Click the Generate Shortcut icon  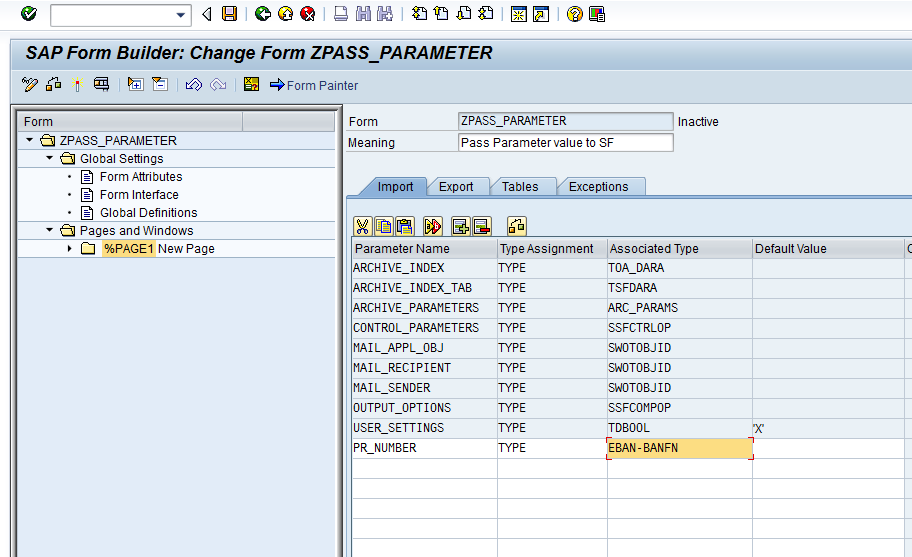click(541, 13)
